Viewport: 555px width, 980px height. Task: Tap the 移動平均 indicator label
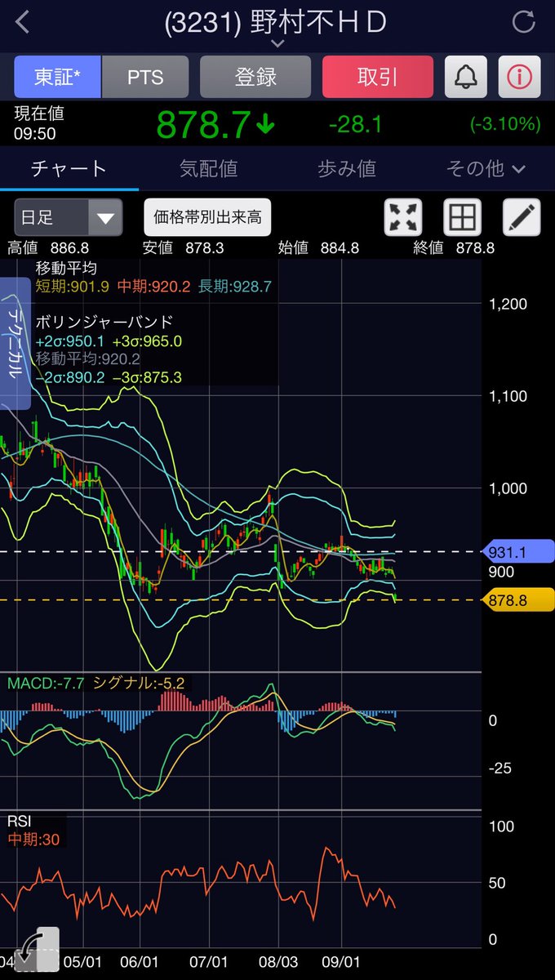click(x=65, y=268)
